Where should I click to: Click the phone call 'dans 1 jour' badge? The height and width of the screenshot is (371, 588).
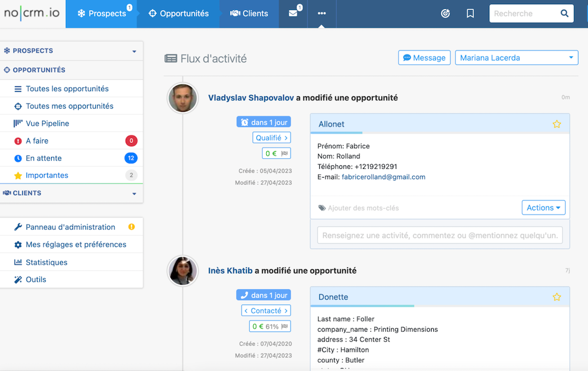263,295
